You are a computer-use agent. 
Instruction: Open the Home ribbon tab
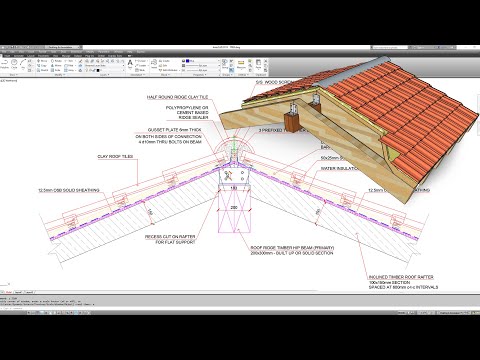[7, 56]
